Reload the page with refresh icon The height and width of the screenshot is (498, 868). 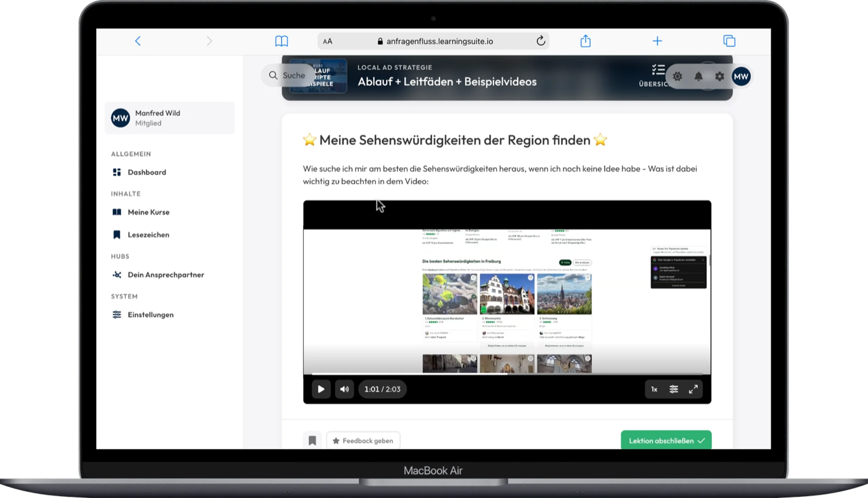click(x=541, y=41)
